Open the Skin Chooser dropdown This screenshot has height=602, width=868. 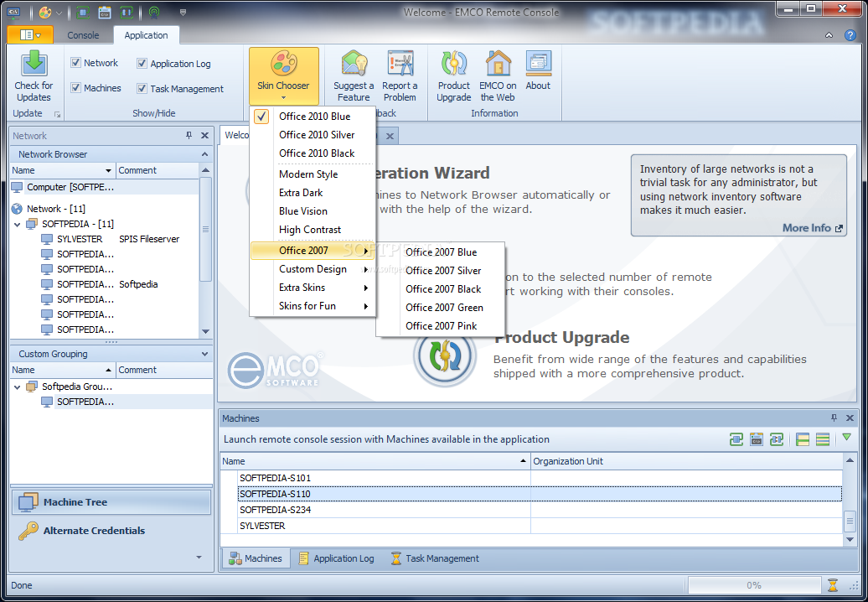[283, 75]
